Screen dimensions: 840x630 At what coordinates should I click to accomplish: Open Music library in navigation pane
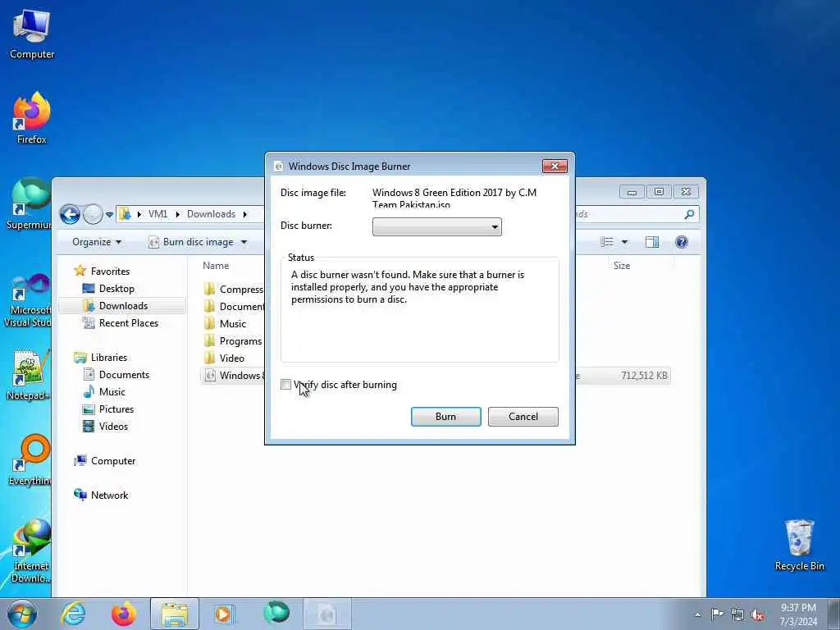point(112,391)
